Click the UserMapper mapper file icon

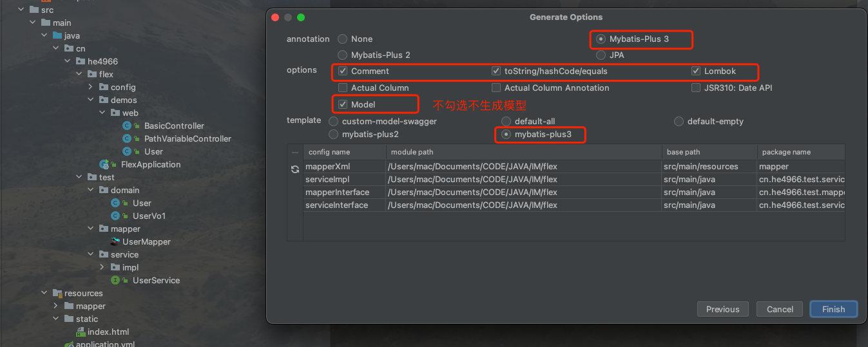(115, 241)
